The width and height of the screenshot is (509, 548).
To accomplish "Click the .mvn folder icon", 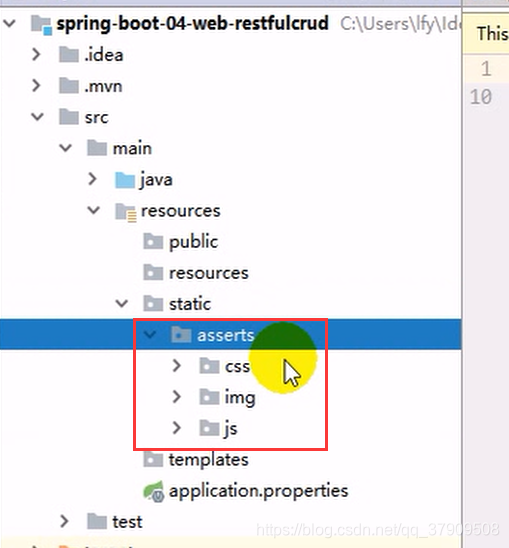I will point(69,86).
